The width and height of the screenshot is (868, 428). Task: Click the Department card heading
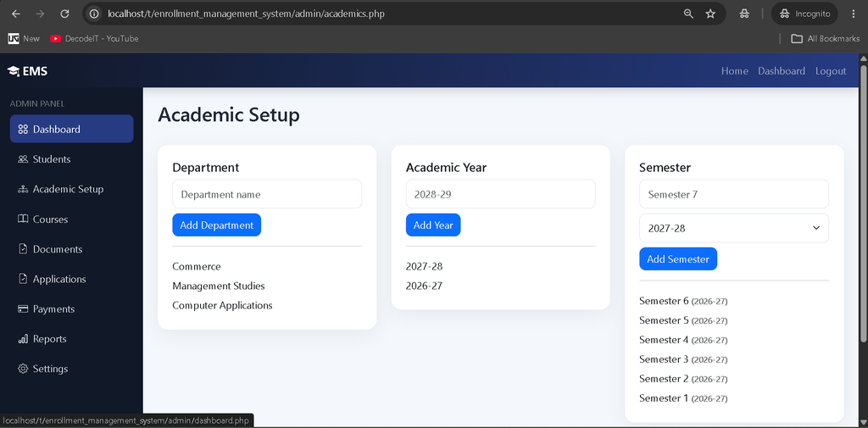206,167
